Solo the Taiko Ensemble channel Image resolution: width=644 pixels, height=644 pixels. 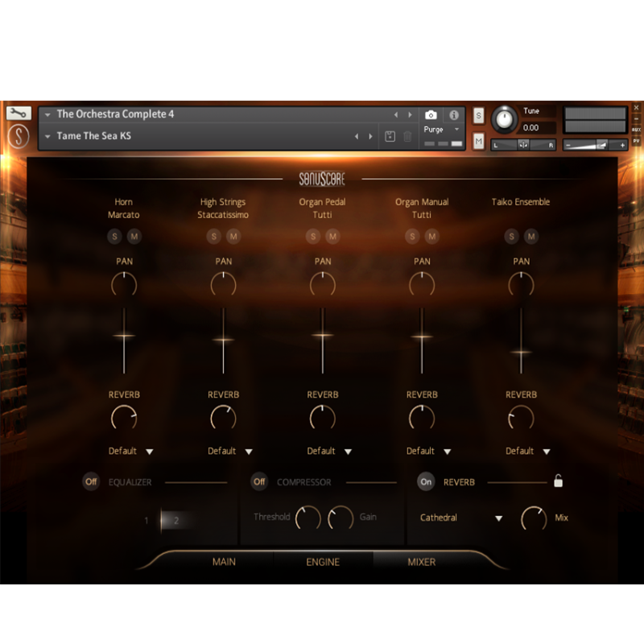[511, 237]
